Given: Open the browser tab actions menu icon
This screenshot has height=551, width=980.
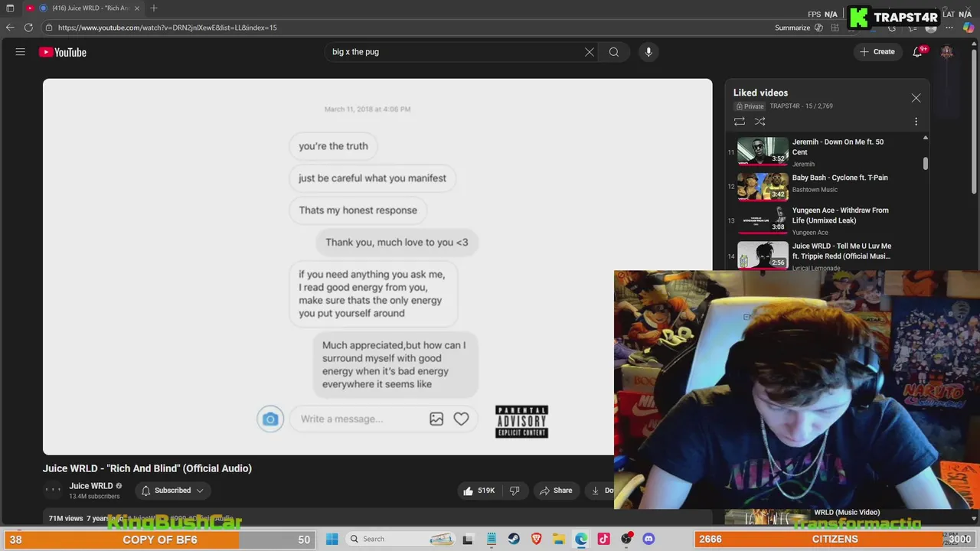Looking at the screenshot, I should [10, 8].
